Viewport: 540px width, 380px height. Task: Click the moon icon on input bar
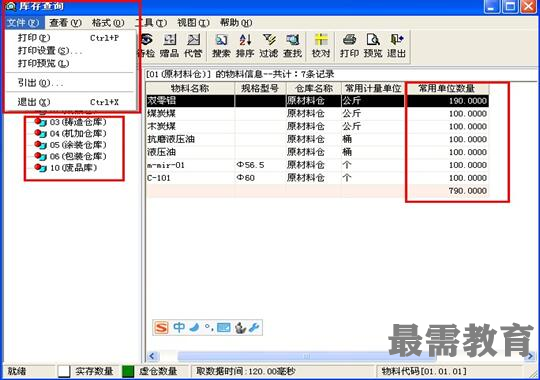pos(195,327)
